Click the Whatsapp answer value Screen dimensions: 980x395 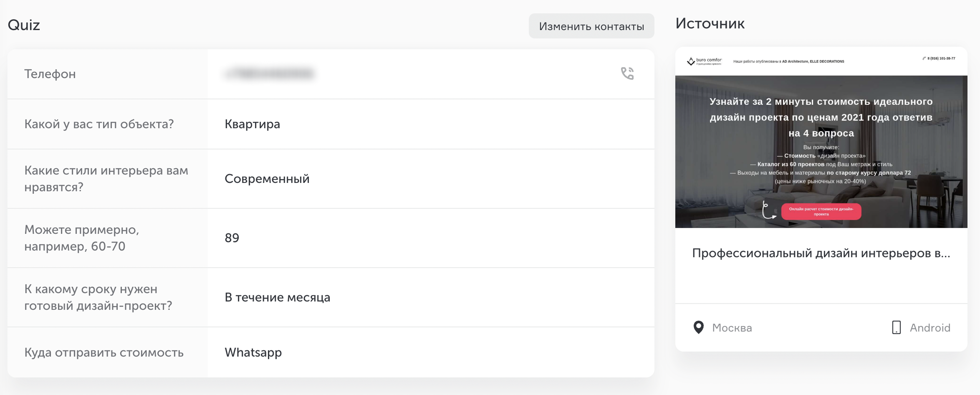(253, 352)
